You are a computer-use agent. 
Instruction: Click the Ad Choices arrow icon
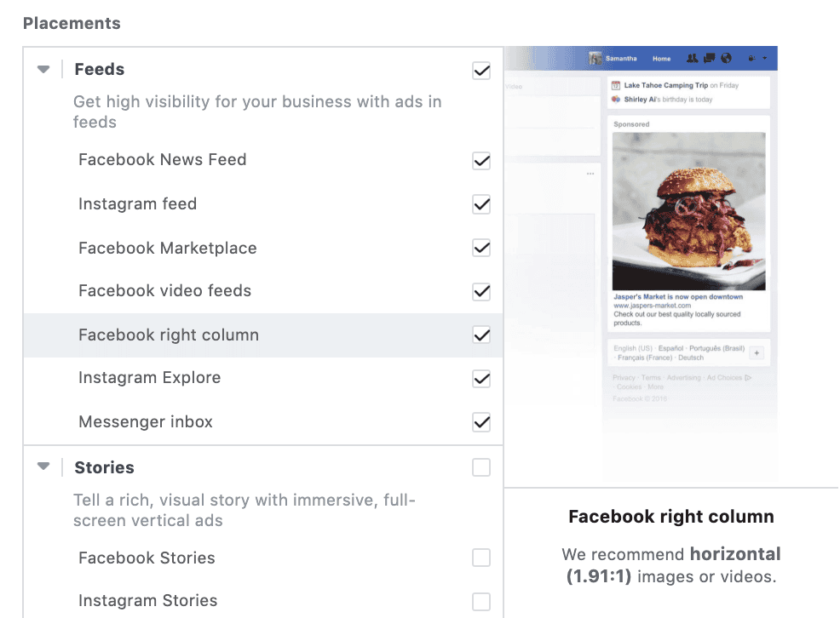[x=748, y=378]
